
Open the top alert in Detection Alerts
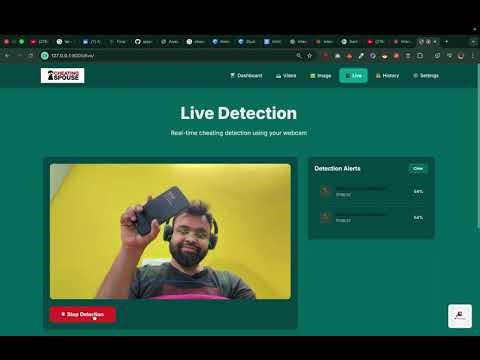pyautogui.click(x=371, y=192)
